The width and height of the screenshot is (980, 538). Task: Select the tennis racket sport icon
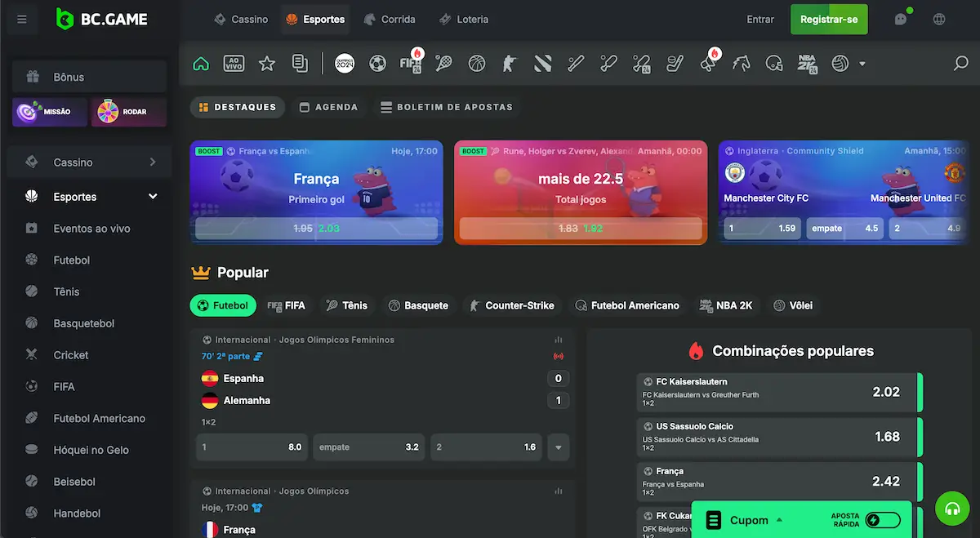pos(443,64)
